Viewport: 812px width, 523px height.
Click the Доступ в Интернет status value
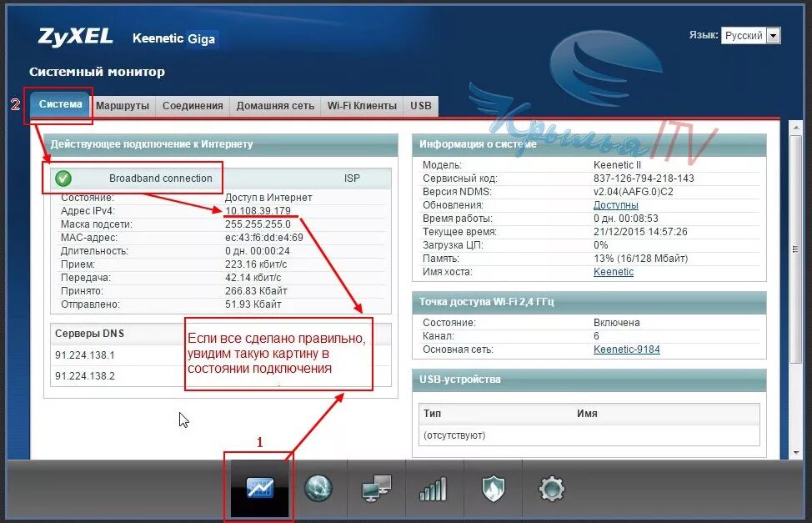pos(268,198)
